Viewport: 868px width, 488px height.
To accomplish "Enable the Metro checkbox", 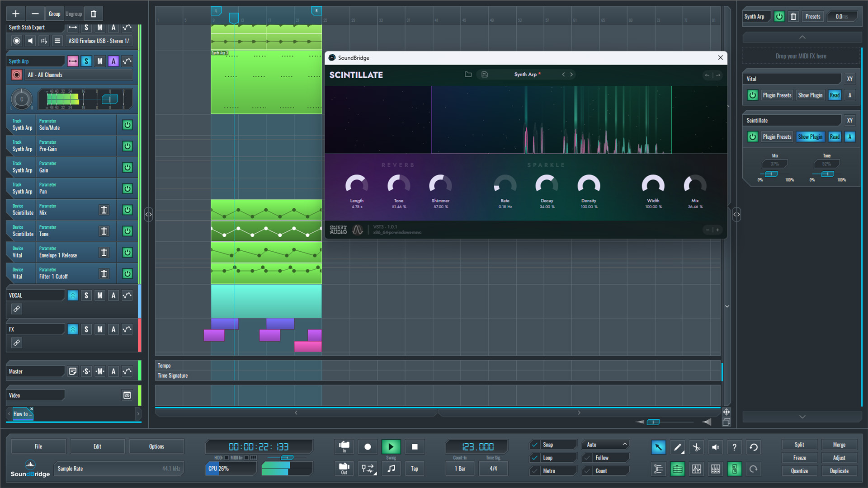I will coord(534,471).
